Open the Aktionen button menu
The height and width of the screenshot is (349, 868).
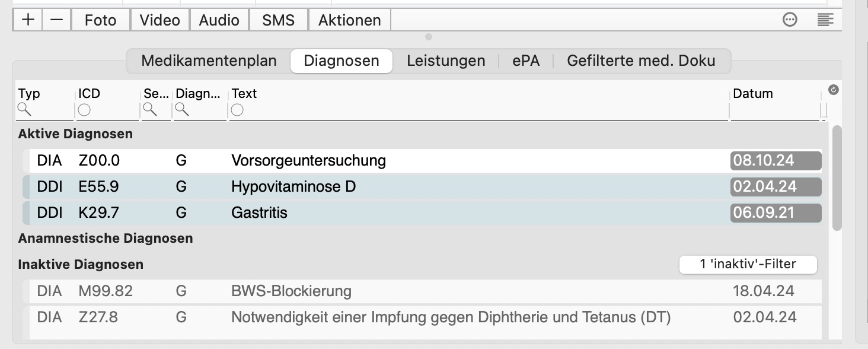click(x=349, y=20)
